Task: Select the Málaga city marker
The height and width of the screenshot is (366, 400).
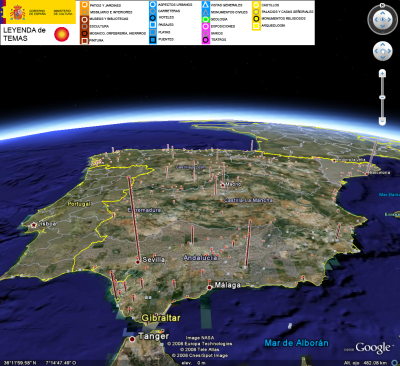Action: (x=209, y=287)
